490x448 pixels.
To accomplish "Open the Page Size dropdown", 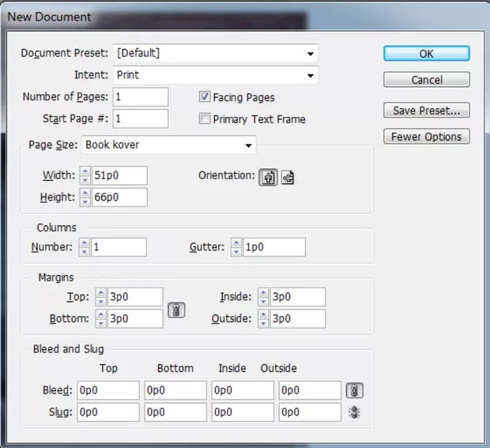I will (169, 145).
